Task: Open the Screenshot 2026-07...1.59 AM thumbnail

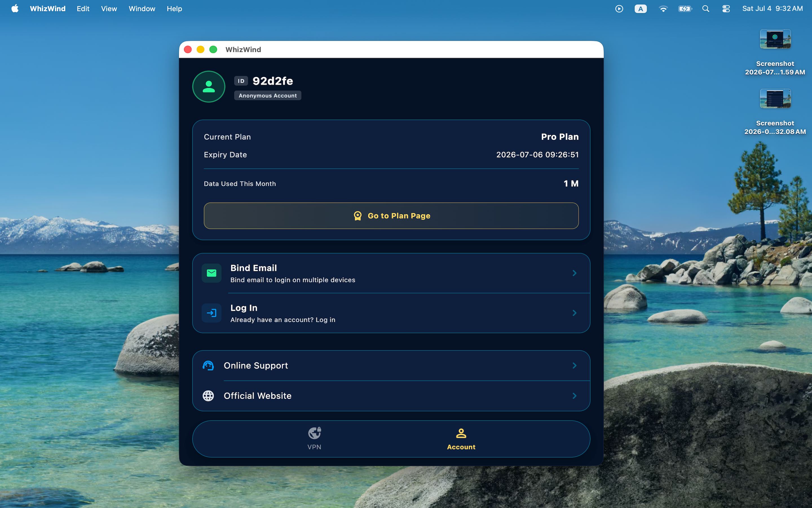Action: click(x=775, y=39)
